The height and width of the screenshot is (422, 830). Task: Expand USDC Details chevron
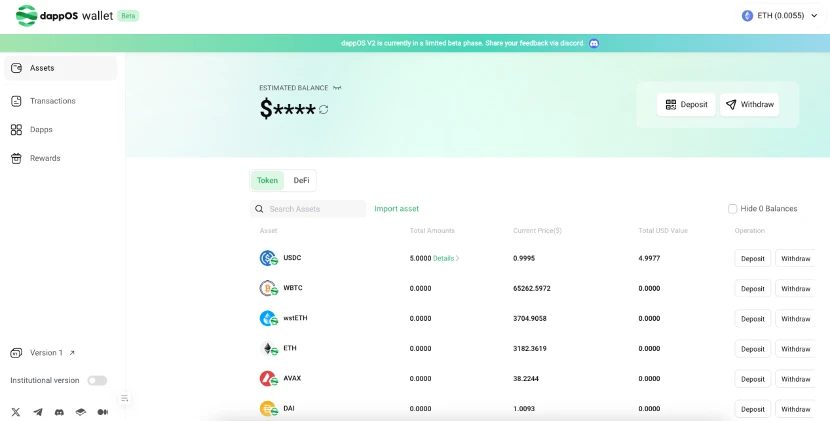click(457, 258)
